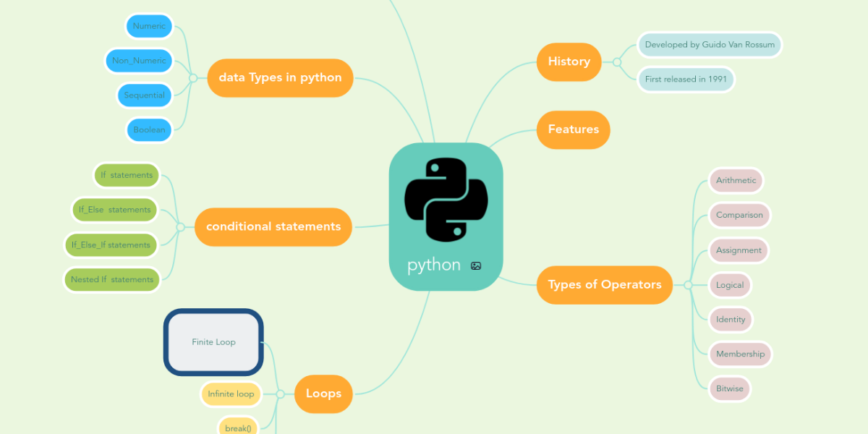This screenshot has width=868, height=434.
Task: Select the Assignment operator node
Action: click(739, 250)
